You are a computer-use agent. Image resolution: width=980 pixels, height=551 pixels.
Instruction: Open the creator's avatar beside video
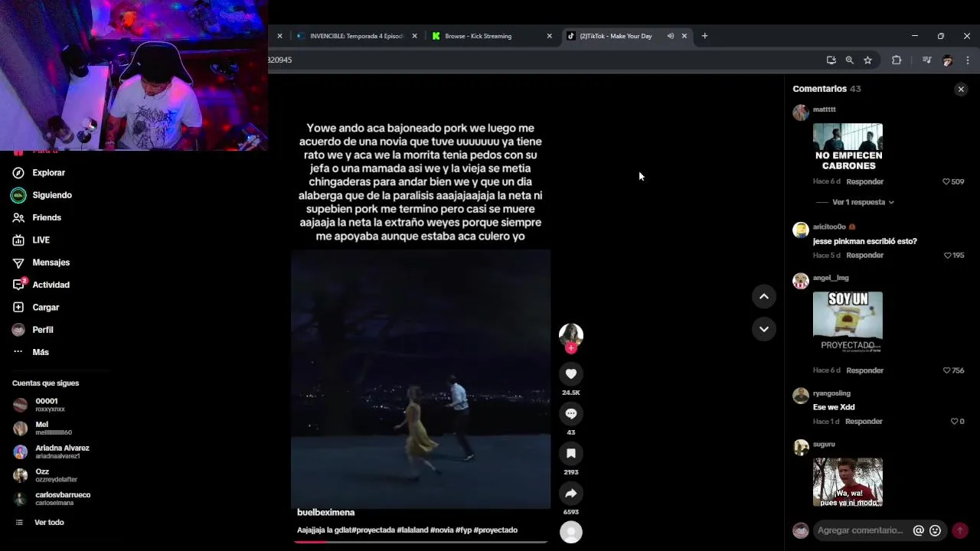(571, 334)
